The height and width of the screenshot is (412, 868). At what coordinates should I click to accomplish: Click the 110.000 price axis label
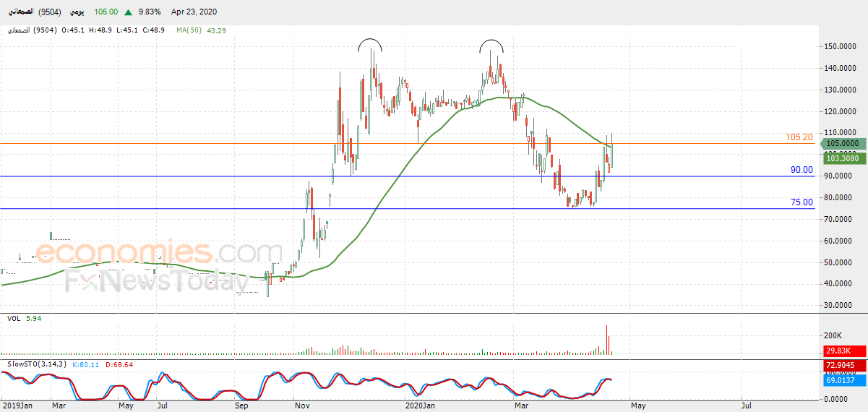[841, 134]
